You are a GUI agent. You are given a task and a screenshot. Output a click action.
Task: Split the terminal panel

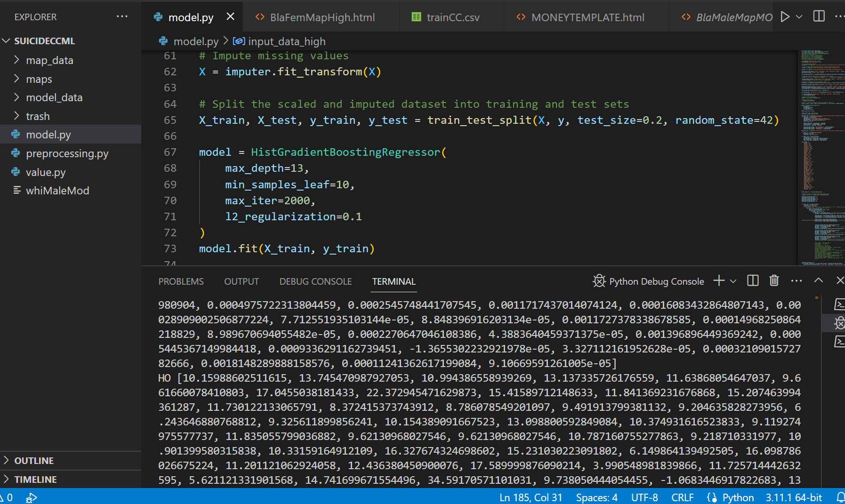click(x=753, y=281)
